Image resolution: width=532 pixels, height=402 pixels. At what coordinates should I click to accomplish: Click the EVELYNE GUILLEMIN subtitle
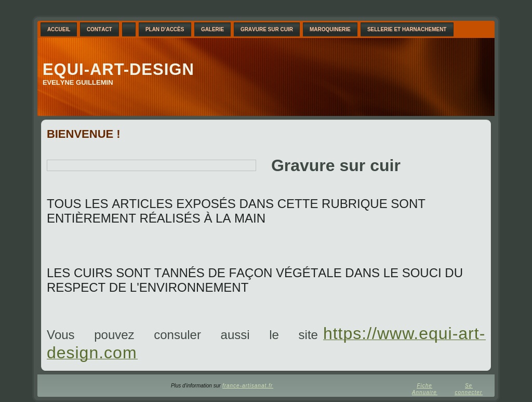click(78, 83)
